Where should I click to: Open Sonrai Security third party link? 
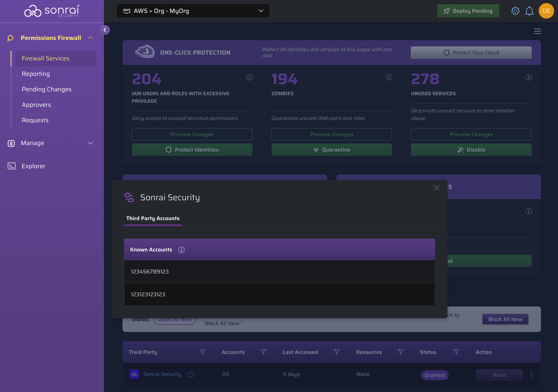click(162, 374)
